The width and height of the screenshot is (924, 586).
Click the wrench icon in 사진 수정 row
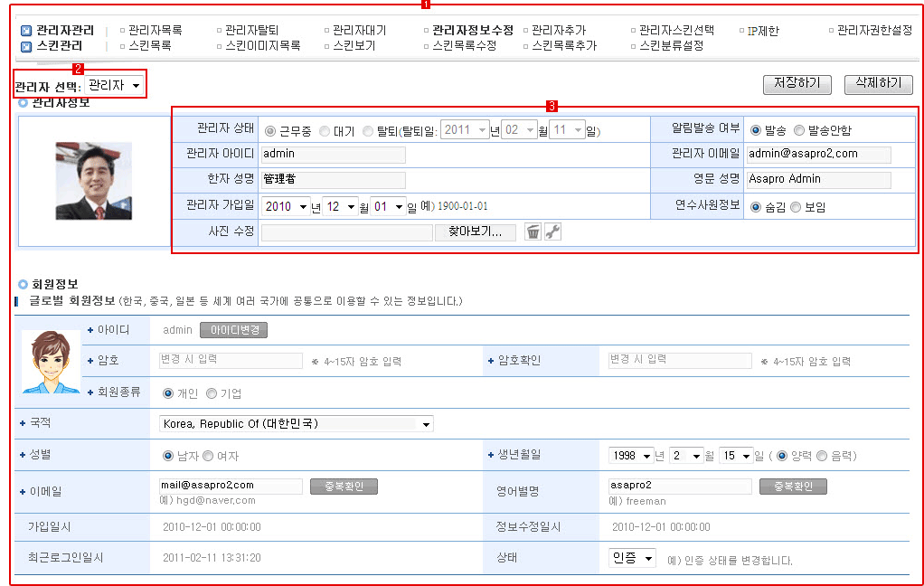point(553,232)
